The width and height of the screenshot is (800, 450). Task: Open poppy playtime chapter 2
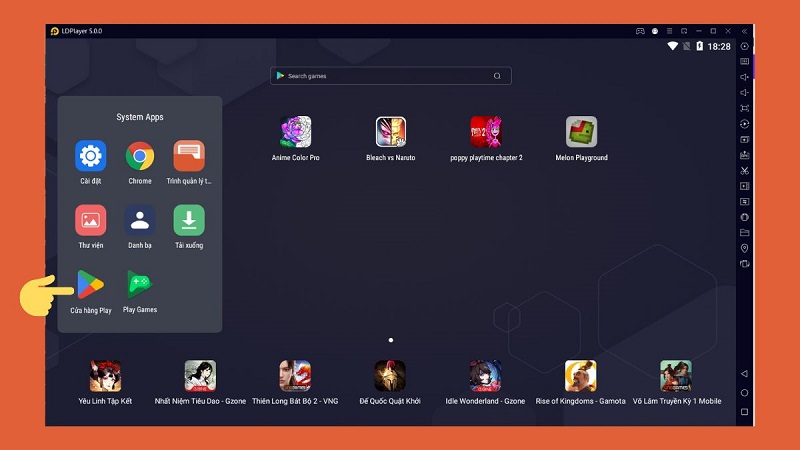point(486,132)
